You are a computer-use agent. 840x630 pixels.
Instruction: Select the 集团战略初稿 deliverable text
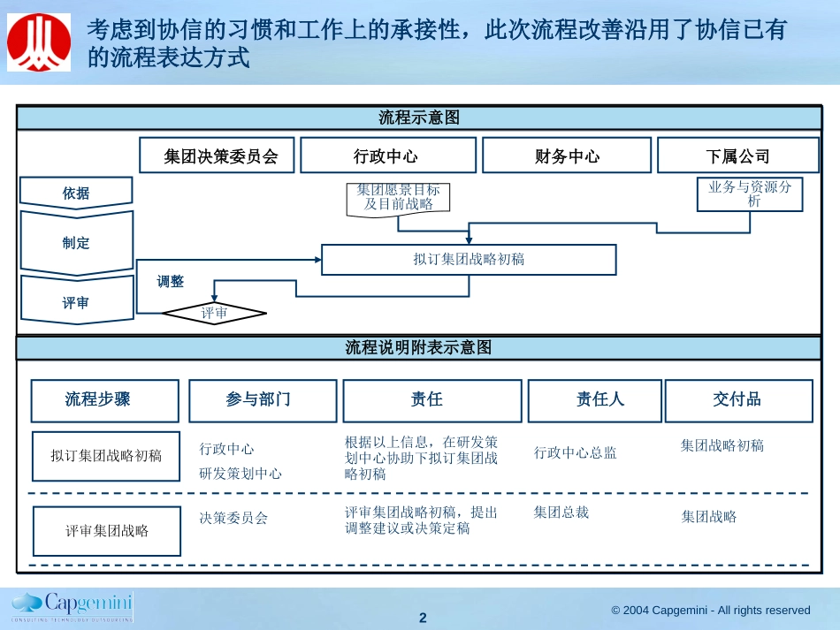(x=722, y=445)
